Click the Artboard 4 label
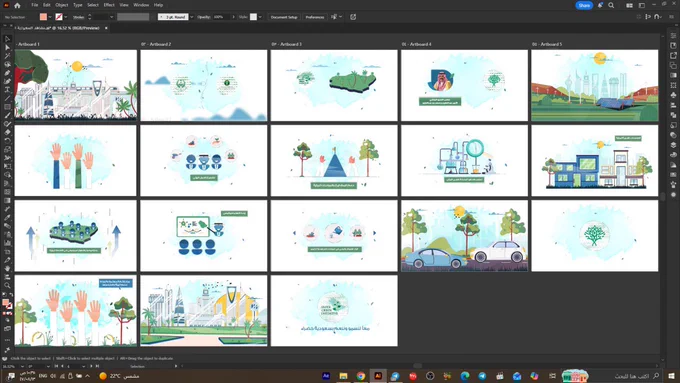680x383 pixels. [x=417, y=44]
